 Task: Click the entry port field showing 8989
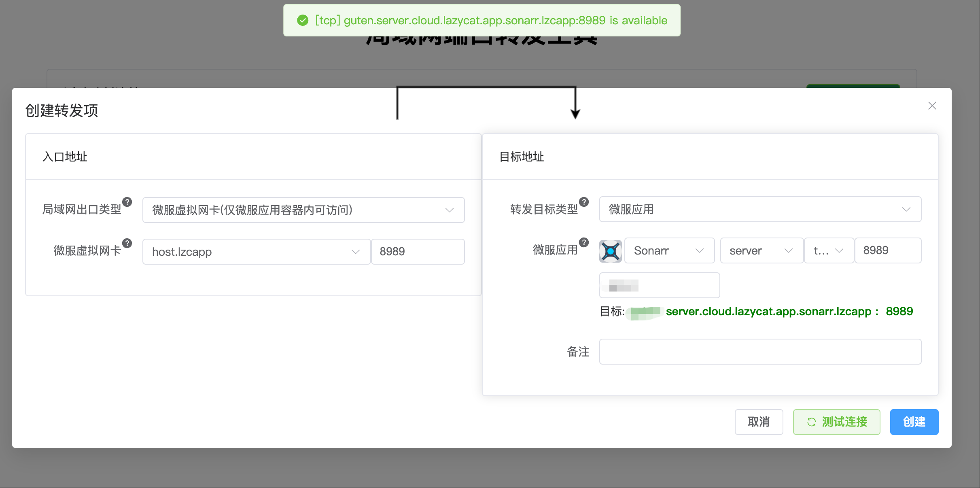click(418, 252)
